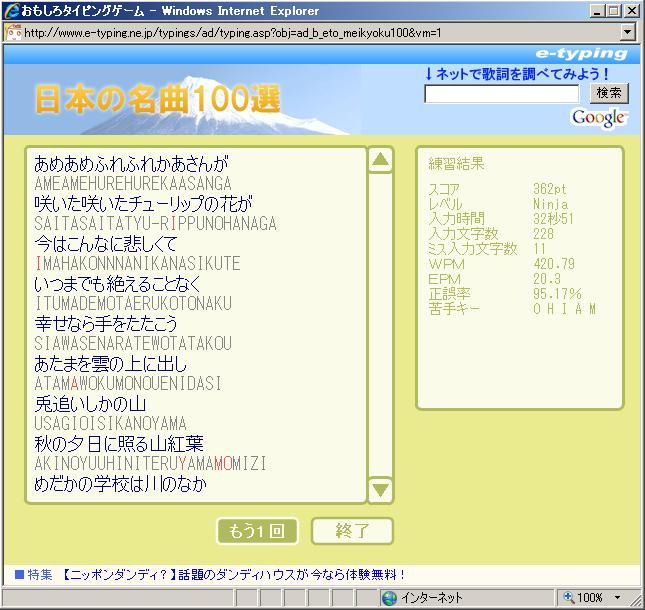Click the 終了 finish button
Screen dimensions: 645x610
point(353,531)
